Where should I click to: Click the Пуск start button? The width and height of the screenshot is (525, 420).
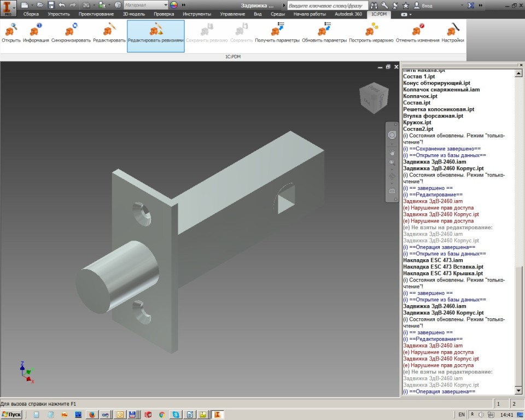point(11,415)
